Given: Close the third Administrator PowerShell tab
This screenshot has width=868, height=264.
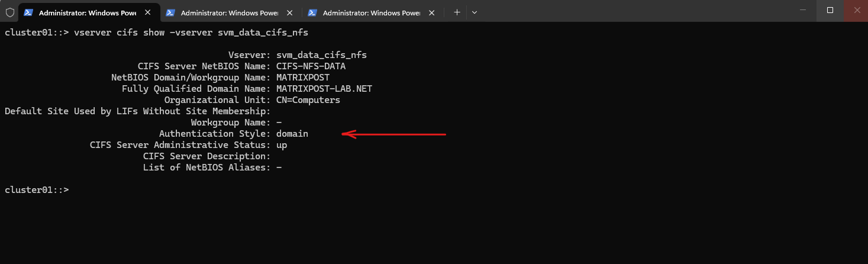Looking at the screenshot, I should 431,12.
